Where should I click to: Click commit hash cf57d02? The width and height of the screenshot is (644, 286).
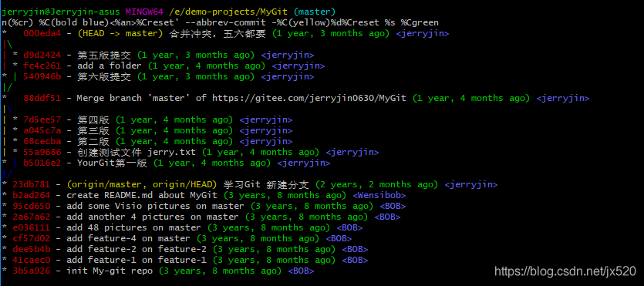(31, 239)
